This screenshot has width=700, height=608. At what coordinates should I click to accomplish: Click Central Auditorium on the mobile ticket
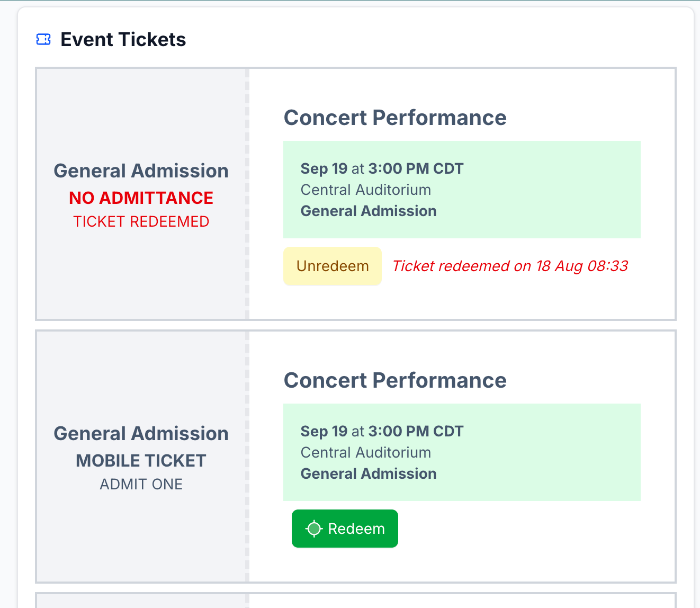point(365,452)
